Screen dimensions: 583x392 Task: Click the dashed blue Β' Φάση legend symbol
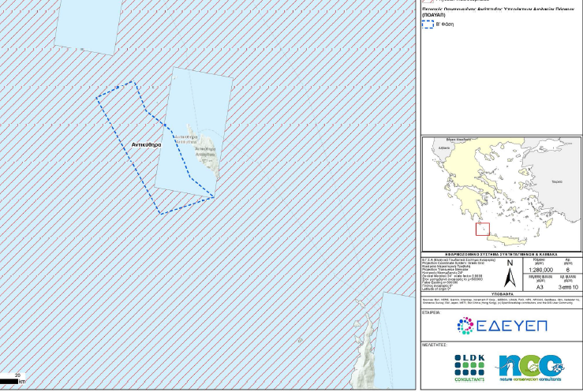pyautogui.click(x=428, y=24)
